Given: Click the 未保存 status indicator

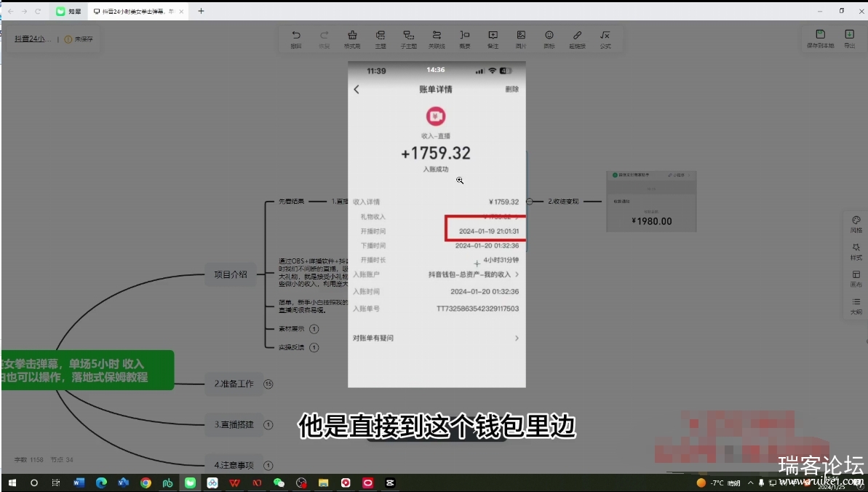Looking at the screenshot, I should (x=79, y=39).
